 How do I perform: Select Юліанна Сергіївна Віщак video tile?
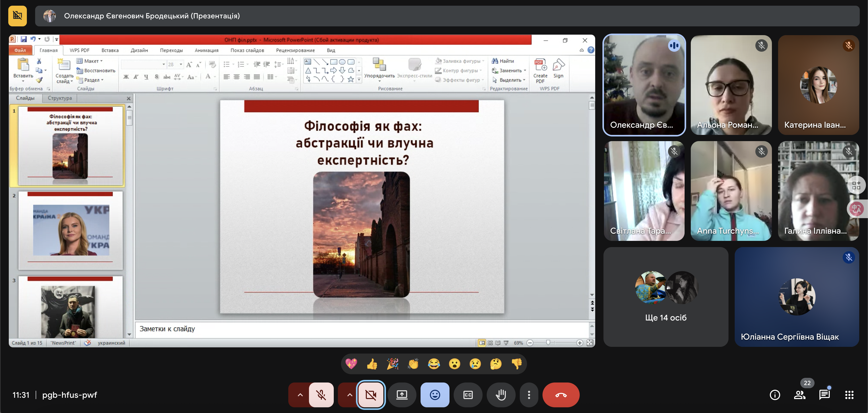click(x=796, y=297)
